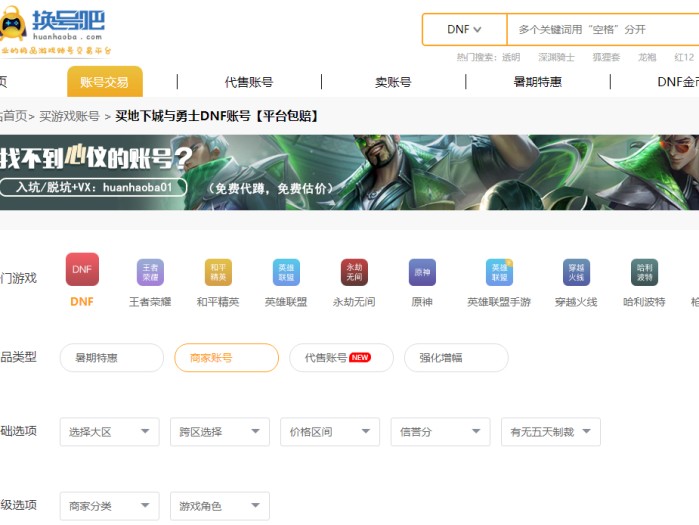Open the 暑期特惠 nav tab
The image size is (699, 525).
(x=537, y=82)
